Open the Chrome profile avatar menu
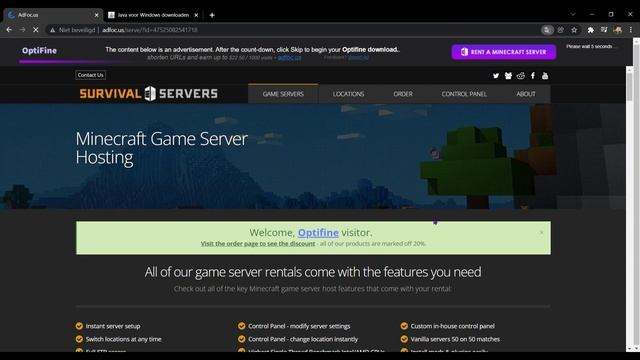This screenshot has height=360, width=640. tap(618, 30)
